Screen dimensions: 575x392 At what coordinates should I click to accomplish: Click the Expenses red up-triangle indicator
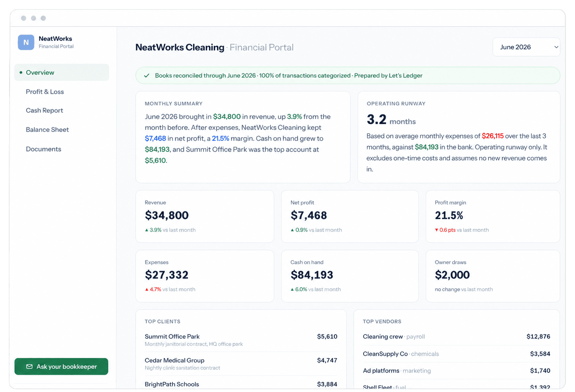[147, 289]
